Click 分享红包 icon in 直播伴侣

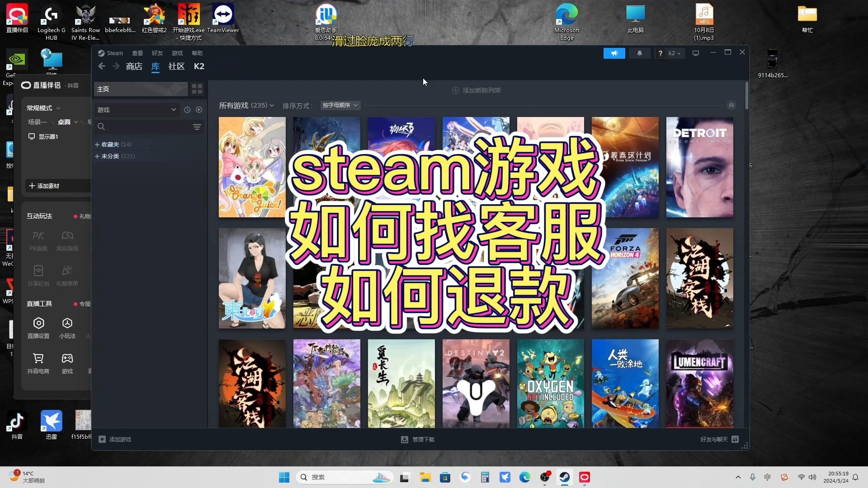[x=38, y=271]
